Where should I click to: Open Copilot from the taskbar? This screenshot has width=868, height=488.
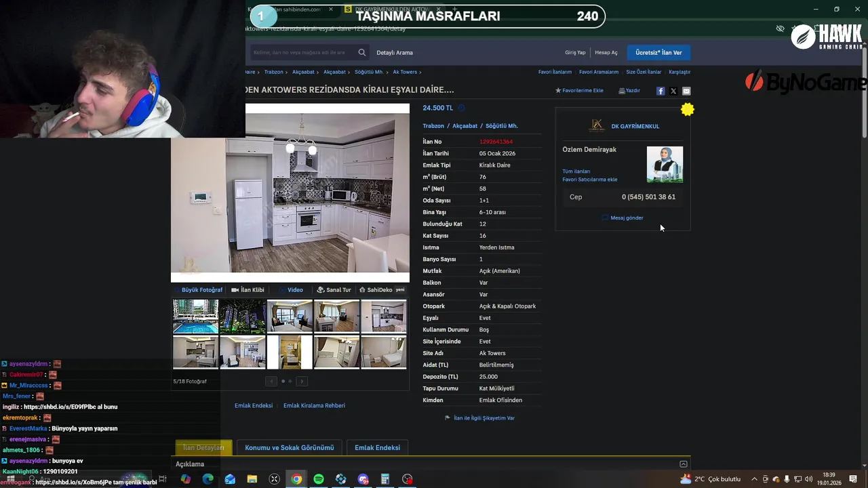(x=186, y=479)
